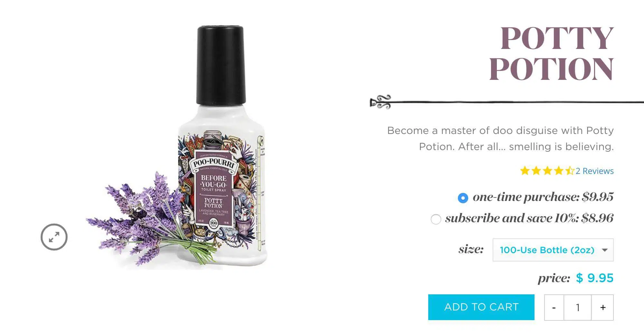Click the POTTY POTION product title

(x=551, y=53)
